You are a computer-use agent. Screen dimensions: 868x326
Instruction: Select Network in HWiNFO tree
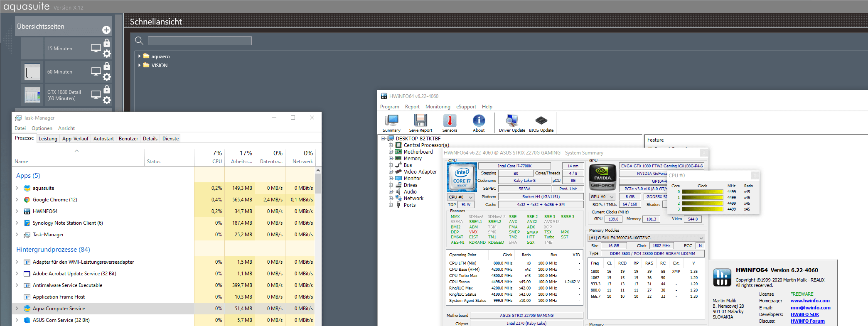[x=413, y=199]
